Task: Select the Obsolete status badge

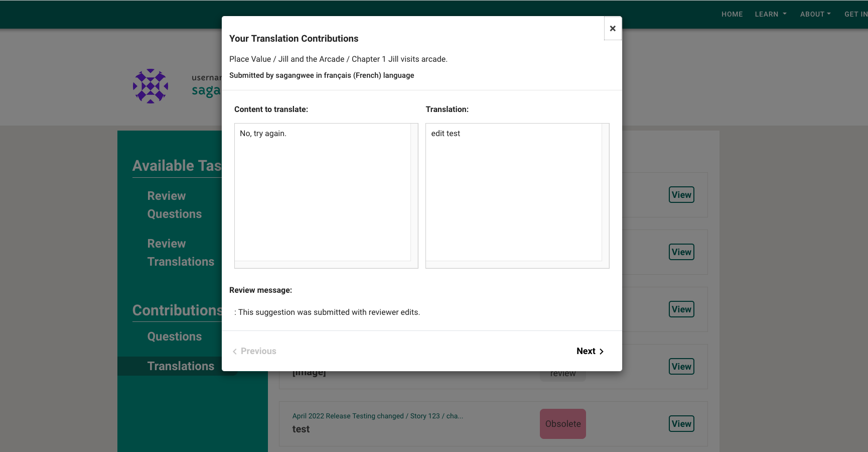Action: (x=562, y=423)
